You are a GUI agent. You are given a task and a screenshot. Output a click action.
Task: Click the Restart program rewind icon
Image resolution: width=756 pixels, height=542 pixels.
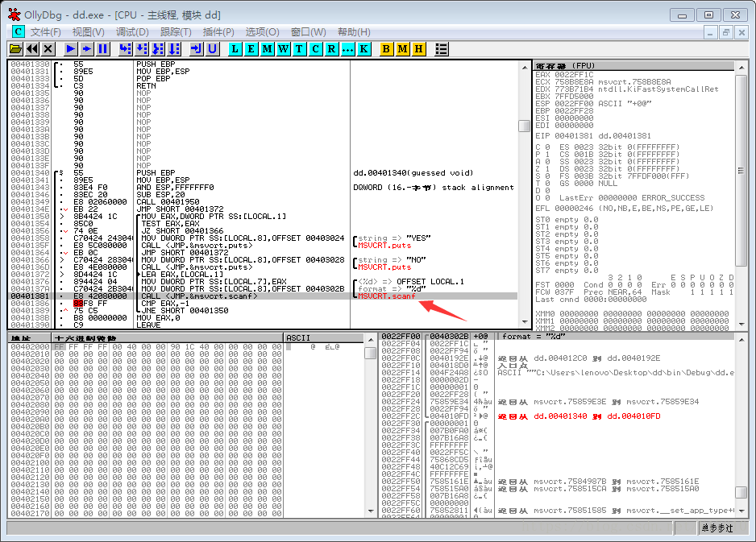(x=31, y=48)
